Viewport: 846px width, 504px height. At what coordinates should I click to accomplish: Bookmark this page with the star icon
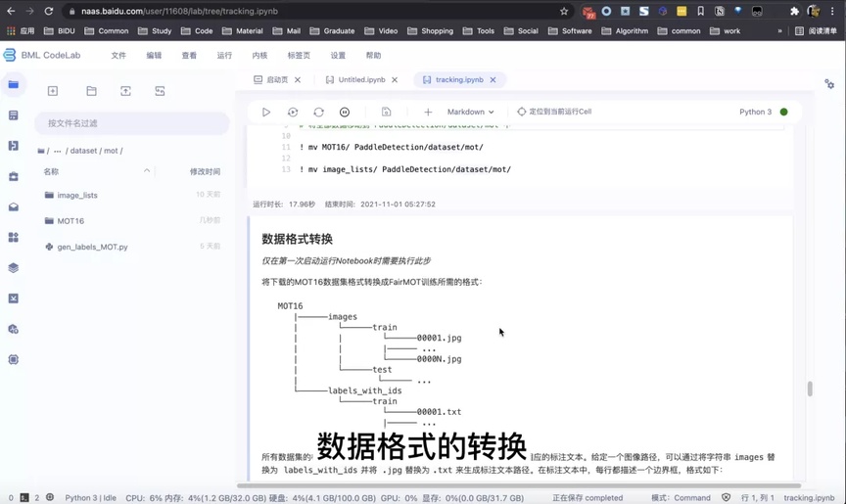click(x=564, y=11)
